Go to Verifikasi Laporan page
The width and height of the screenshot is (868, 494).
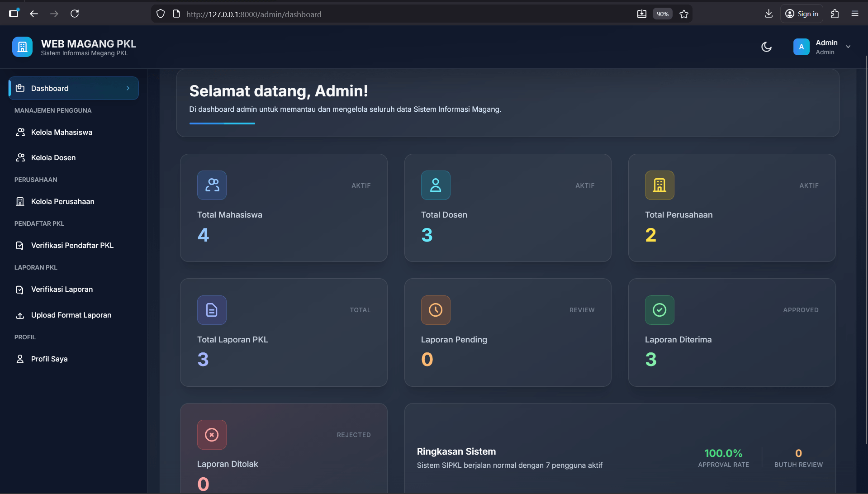click(x=74, y=289)
